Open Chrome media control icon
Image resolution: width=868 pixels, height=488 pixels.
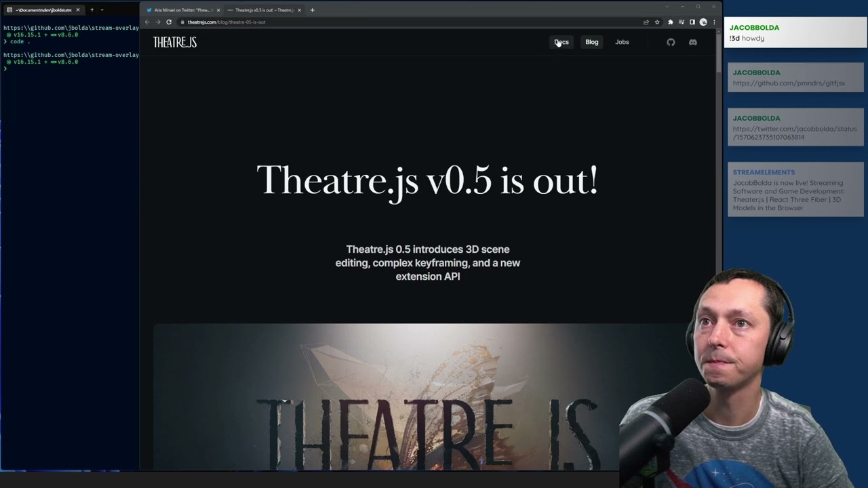[682, 22]
